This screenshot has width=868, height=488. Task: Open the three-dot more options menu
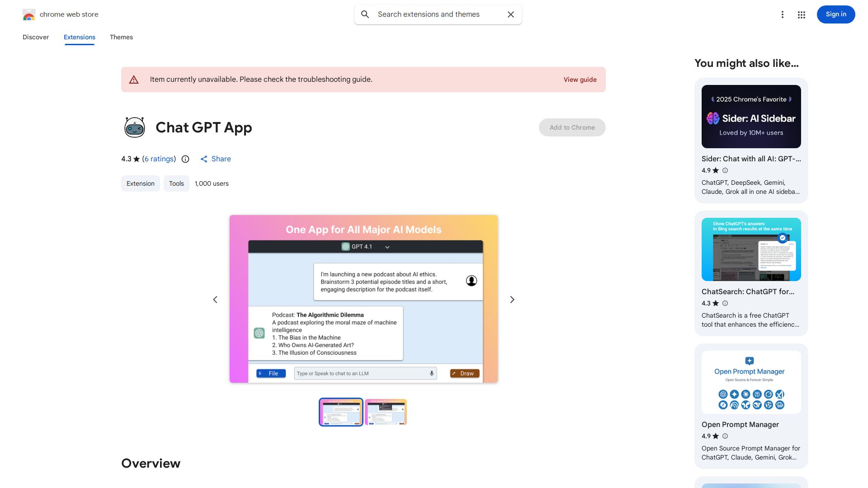pos(783,14)
